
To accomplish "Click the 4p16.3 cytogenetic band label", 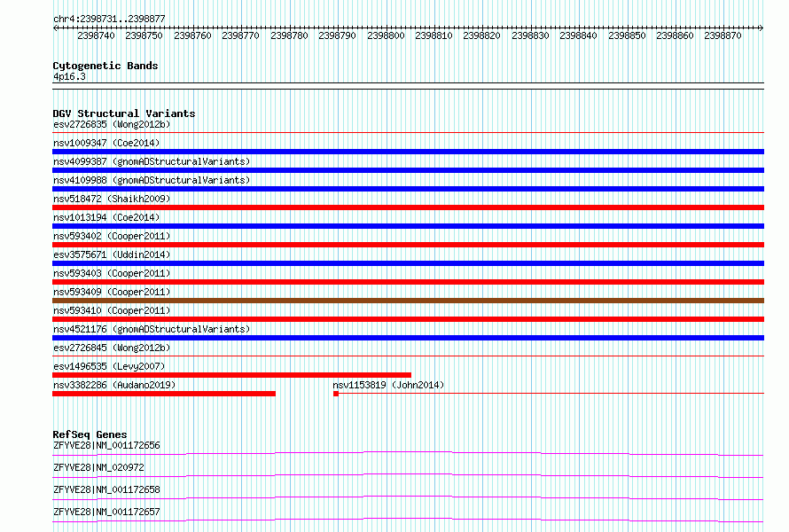I will click(x=69, y=76).
